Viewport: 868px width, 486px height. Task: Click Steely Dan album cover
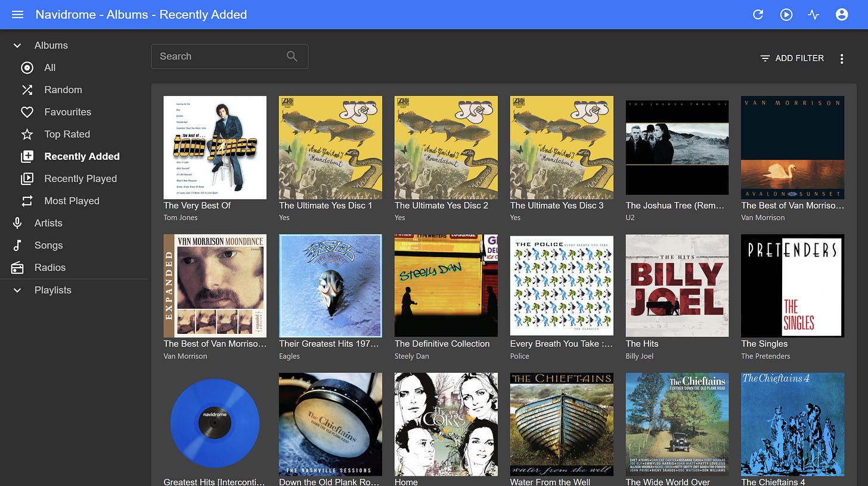446,286
